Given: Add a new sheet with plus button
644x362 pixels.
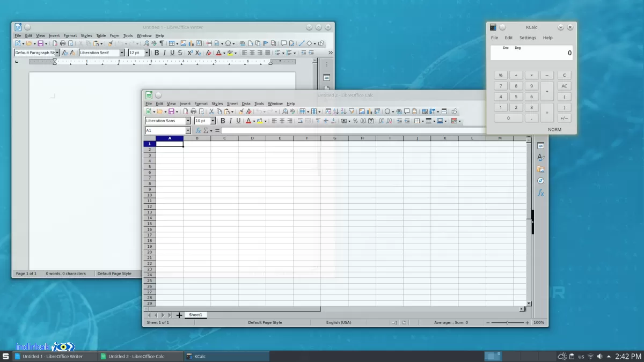Looking at the screenshot, I should click(x=179, y=315).
